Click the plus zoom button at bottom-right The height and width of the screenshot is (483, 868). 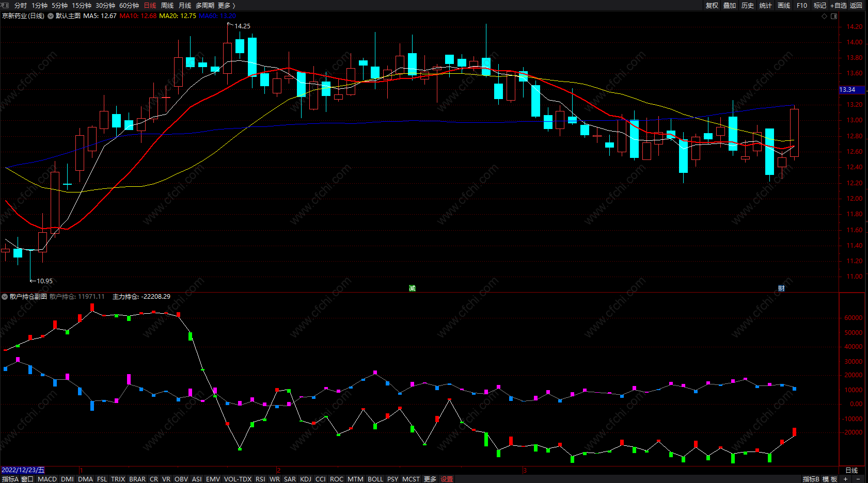[x=845, y=479]
